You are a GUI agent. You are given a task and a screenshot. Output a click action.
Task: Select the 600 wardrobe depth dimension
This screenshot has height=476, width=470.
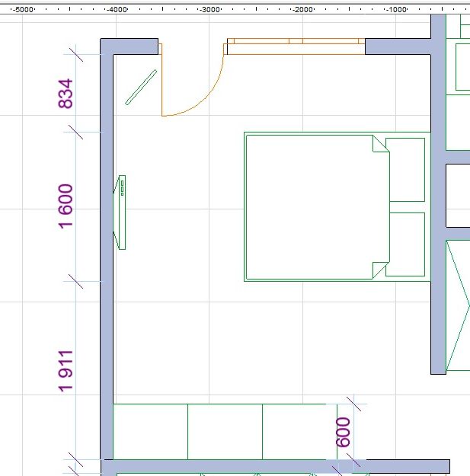(x=343, y=432)
